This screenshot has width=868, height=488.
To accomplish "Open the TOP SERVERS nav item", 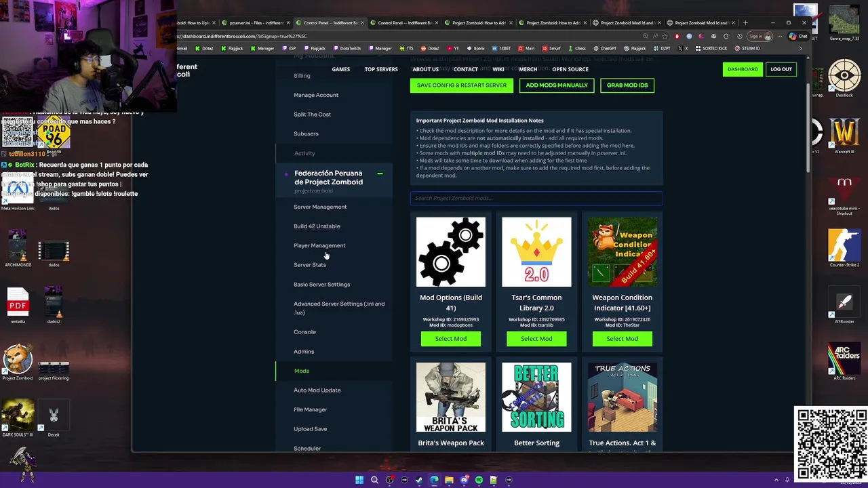I will click(x=381, y=69).
